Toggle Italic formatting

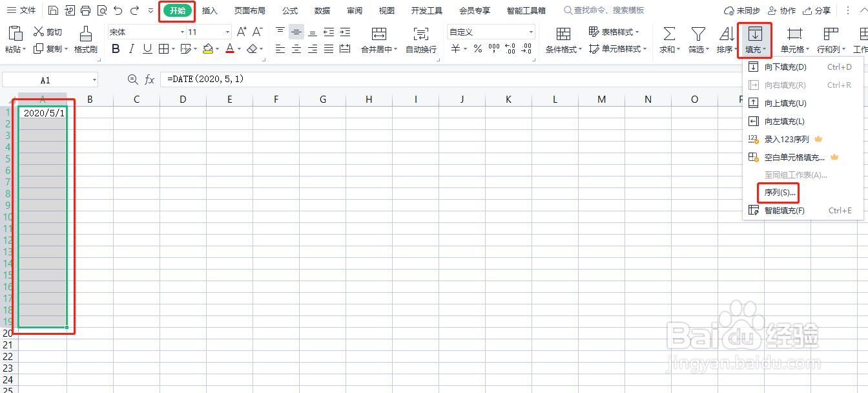click(x=132, y=48)
